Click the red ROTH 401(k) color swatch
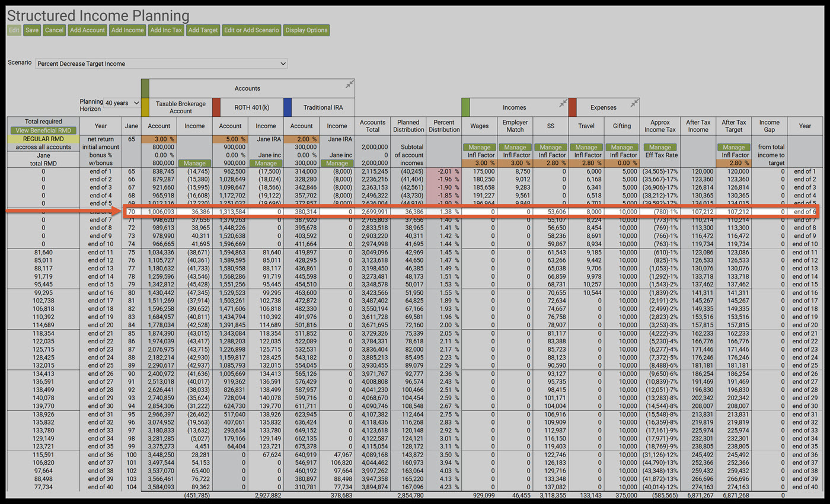Viewport: 830px width, 504px height. pos(216,107)
